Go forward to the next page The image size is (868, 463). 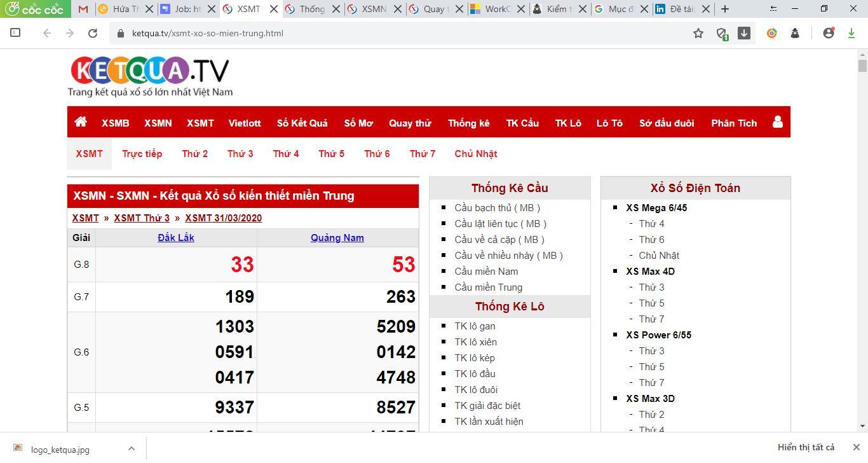tap(70, 33)
